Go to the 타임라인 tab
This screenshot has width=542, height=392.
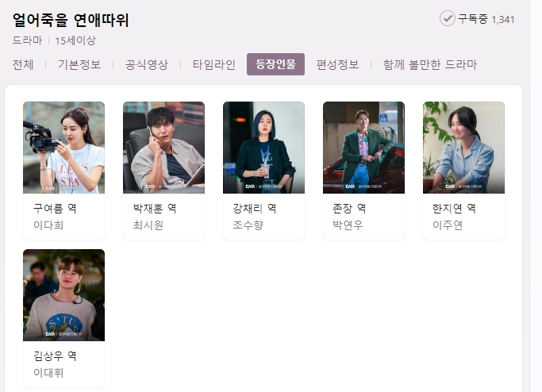(x=214, y=64)
